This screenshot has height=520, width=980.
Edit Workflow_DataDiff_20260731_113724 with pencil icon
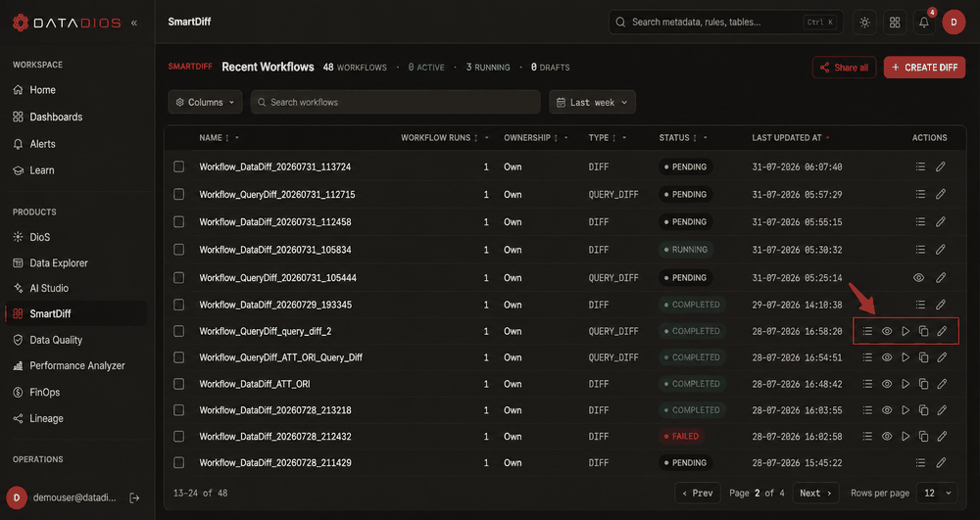pyautogui.click(x=941, y=166)
